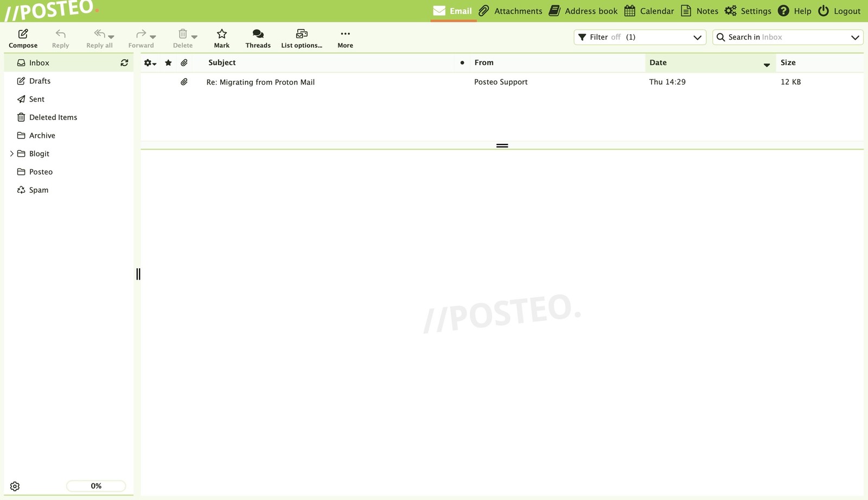868x500 pixels.
Task: Sort messages by Date column
Action: point(658,62)
